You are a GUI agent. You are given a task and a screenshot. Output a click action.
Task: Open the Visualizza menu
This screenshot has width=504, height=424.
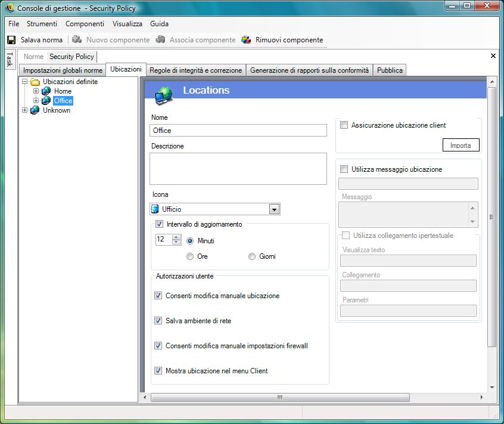pyautogui.click(x=127, y=24)
